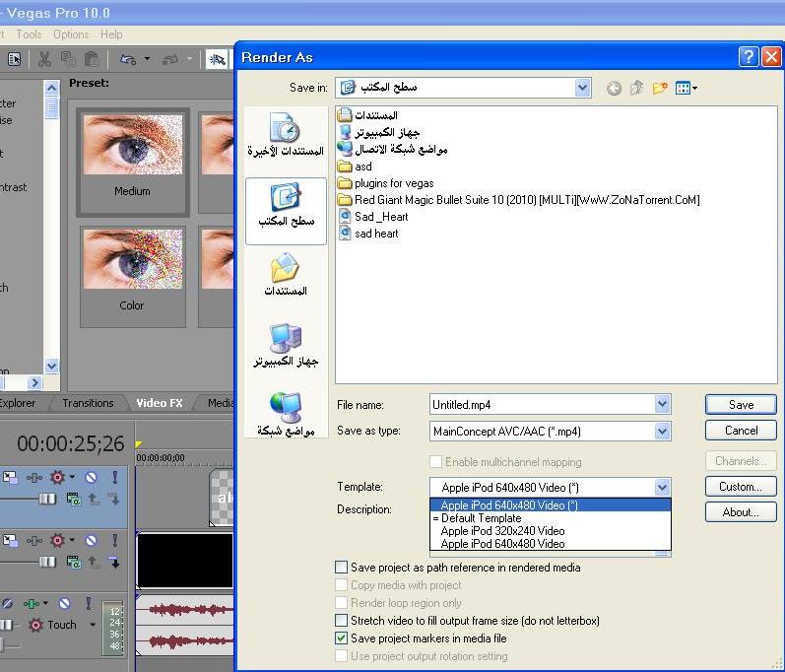Click the Cut scissors icon in Vegas toolbar

[x=44, y=59]
